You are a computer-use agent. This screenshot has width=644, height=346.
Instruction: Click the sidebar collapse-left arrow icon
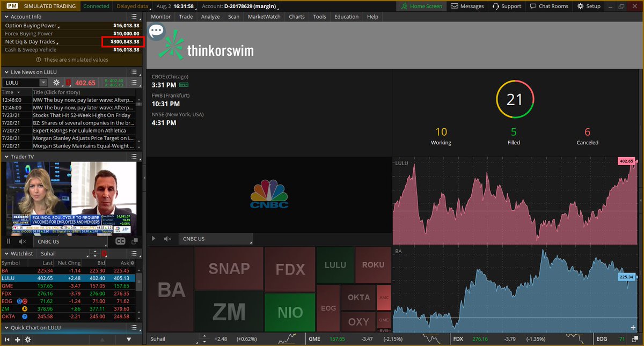point(8,340)
